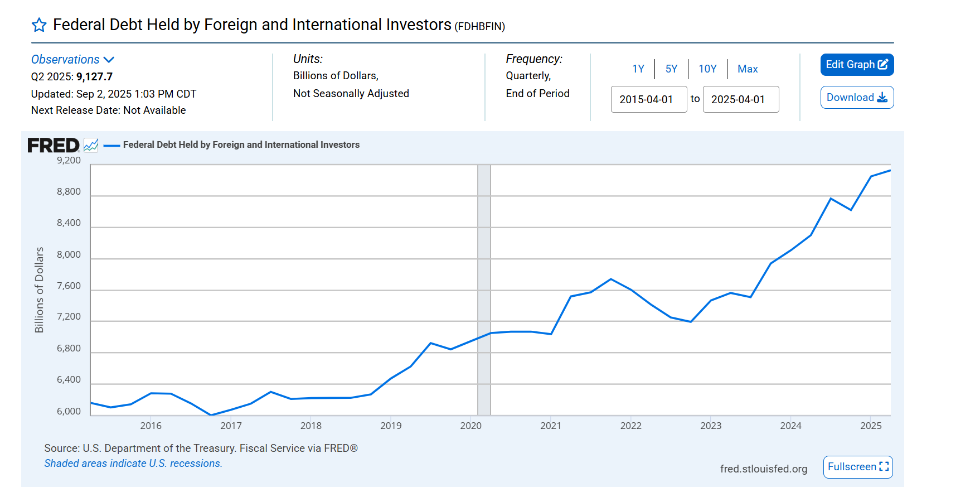Open the U.S. recessions shaded areas link
The height and width of the screenshot is (492, 980).
click(x=133, y=464)
